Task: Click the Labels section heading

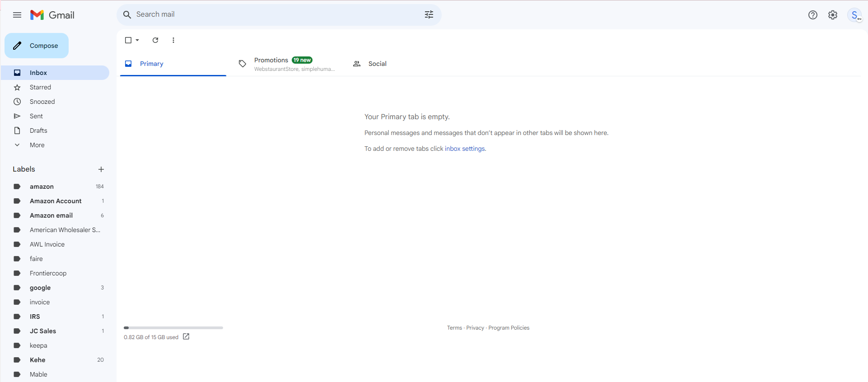Action: pyautogui.click(x=24, y=169)
